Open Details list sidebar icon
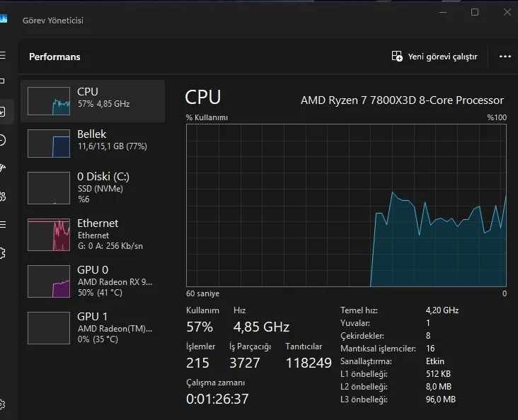This screenshot has width=518, height=420. coord(3,224)
